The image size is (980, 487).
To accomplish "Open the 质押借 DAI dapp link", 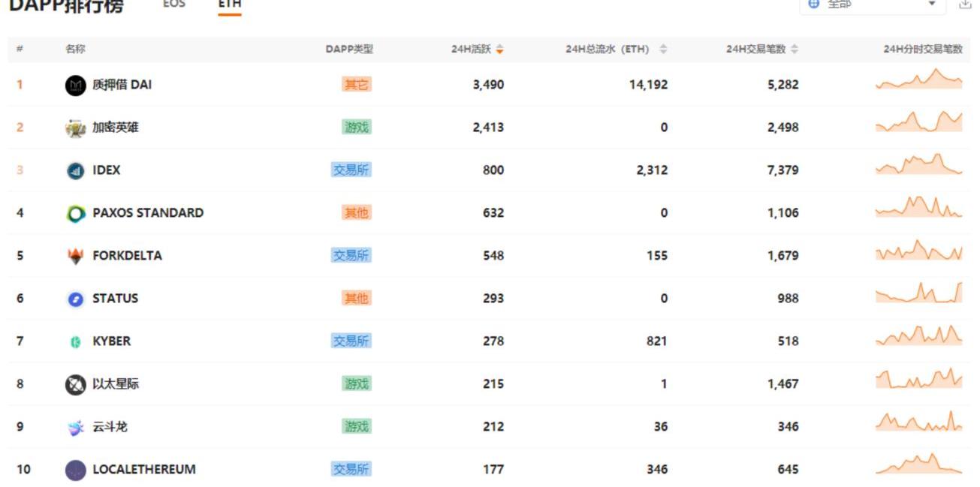I will (x=122, y=85).
